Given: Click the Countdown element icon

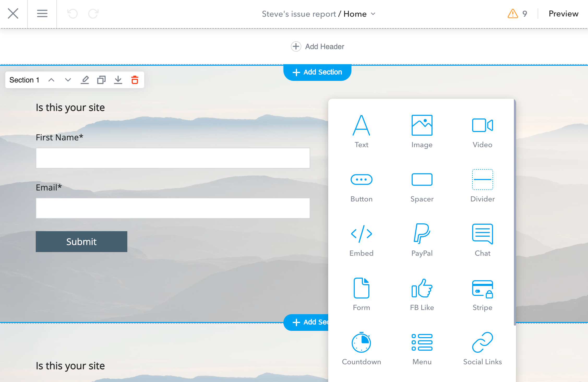Looking at the screenshot, I should click(x=361, y=343).
